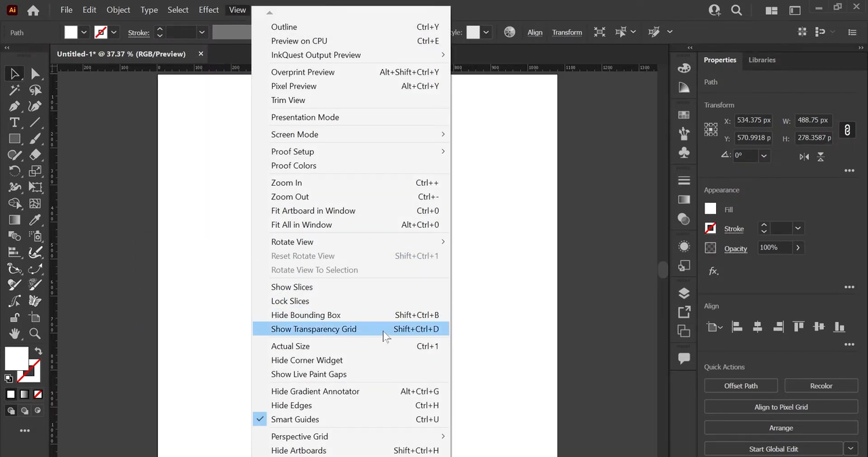The image size is (868, 457).
Task: Open the File menu
Action: [66, 9]
